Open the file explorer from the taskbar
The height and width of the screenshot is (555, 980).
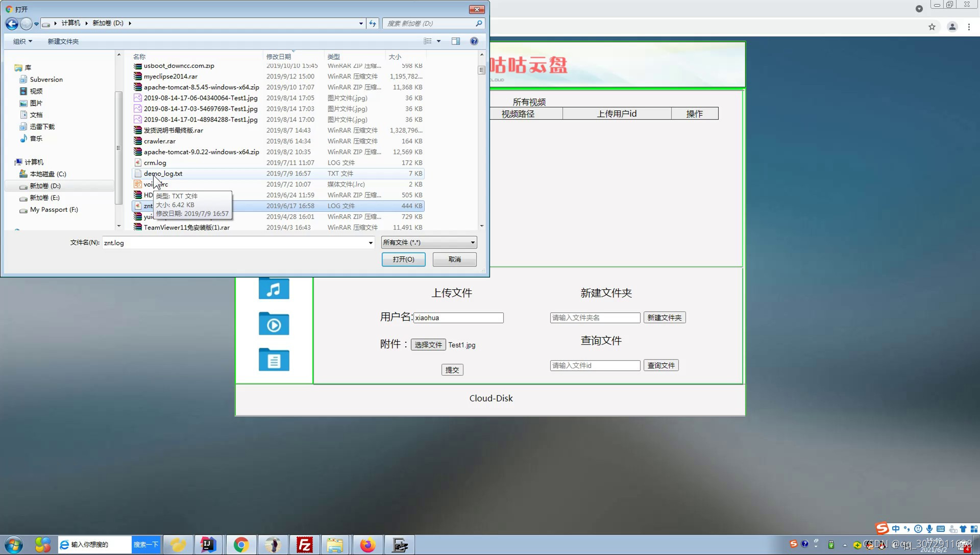335,545
